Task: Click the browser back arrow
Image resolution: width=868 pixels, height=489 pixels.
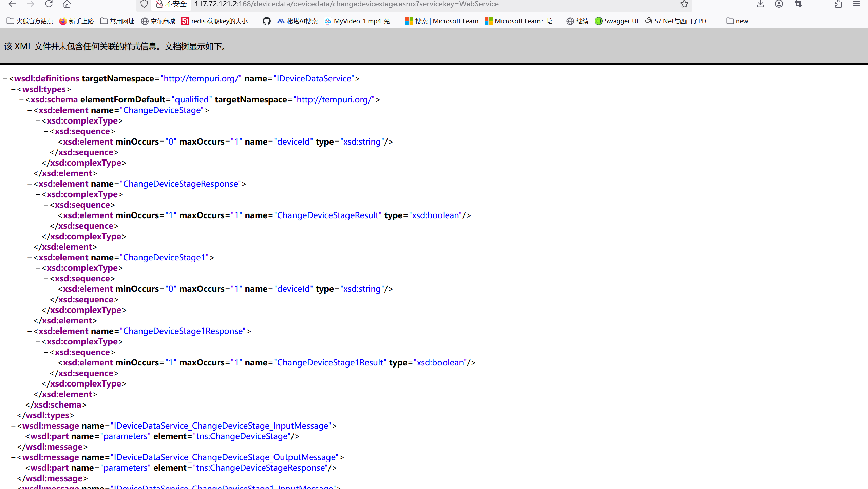Action: pyautogui.click(x=12, y=4)
